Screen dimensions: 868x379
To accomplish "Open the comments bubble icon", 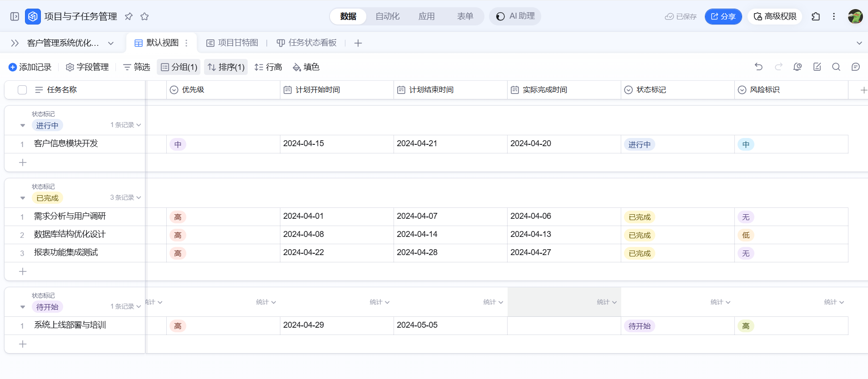I will (855, 67).
